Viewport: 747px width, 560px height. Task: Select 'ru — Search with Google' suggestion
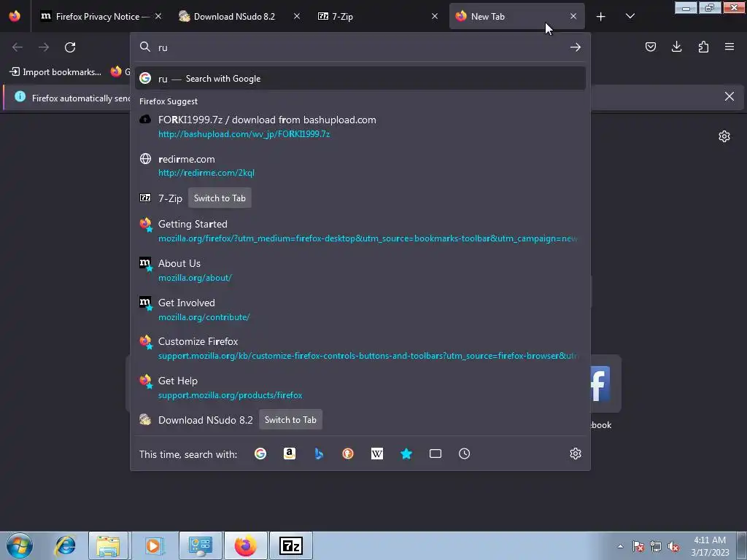click(x=360, y=79)
